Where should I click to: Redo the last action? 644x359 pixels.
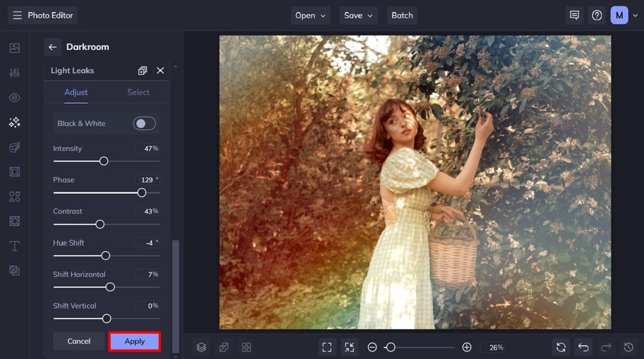tap(606, 347)
